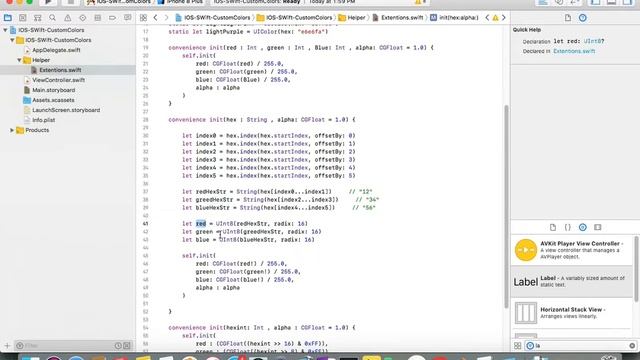Open ViewController.swift file
This screenshot has width=640, height=360.
click(59, 80)
